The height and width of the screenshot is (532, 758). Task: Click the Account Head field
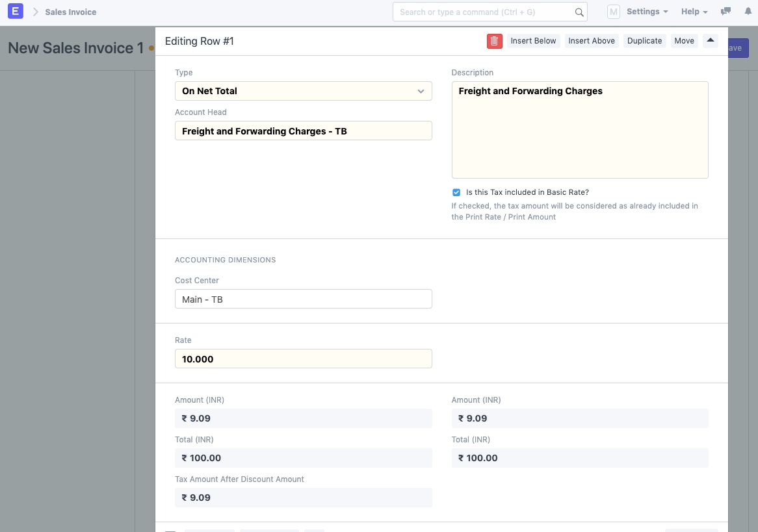[303, 131]
